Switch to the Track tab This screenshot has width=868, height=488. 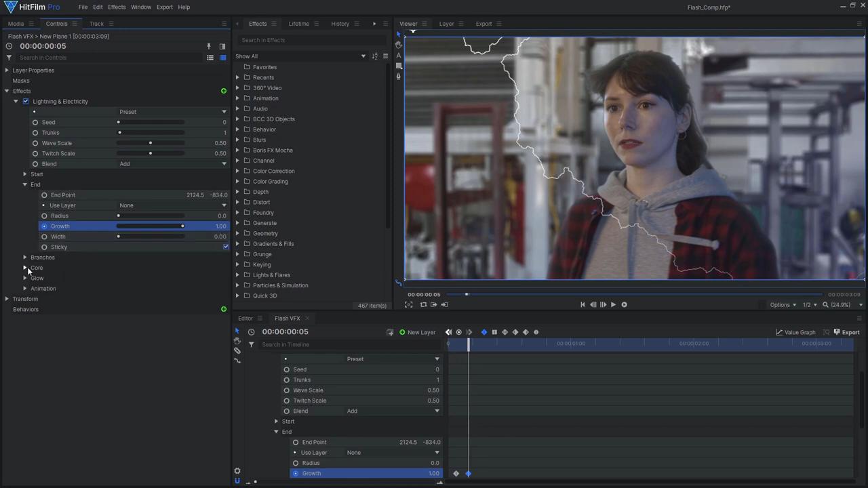pos(96,24)
